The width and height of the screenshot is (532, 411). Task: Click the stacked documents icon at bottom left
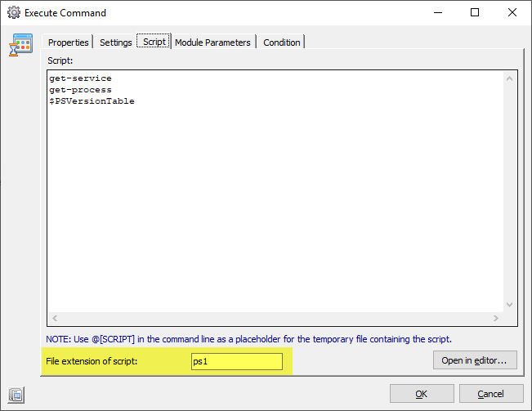pyautogui.click(x=17, y=395)
